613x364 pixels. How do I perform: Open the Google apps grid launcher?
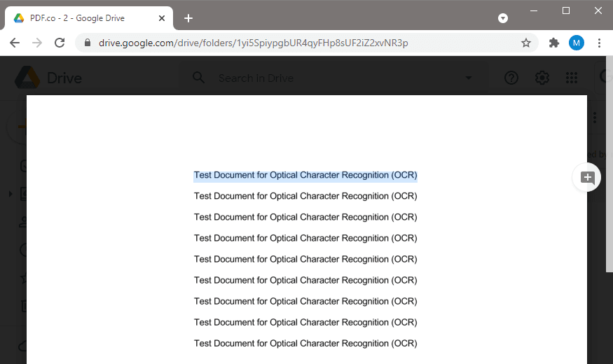pos(572,78)
